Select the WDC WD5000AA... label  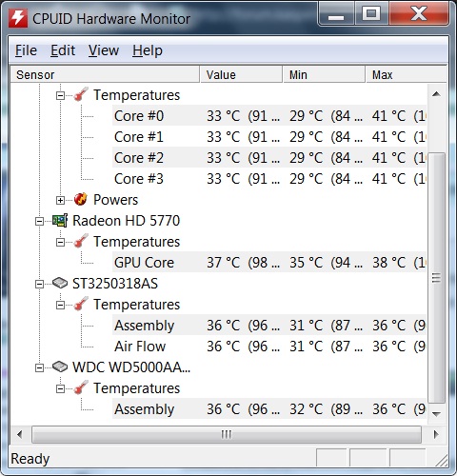point(131,367)
